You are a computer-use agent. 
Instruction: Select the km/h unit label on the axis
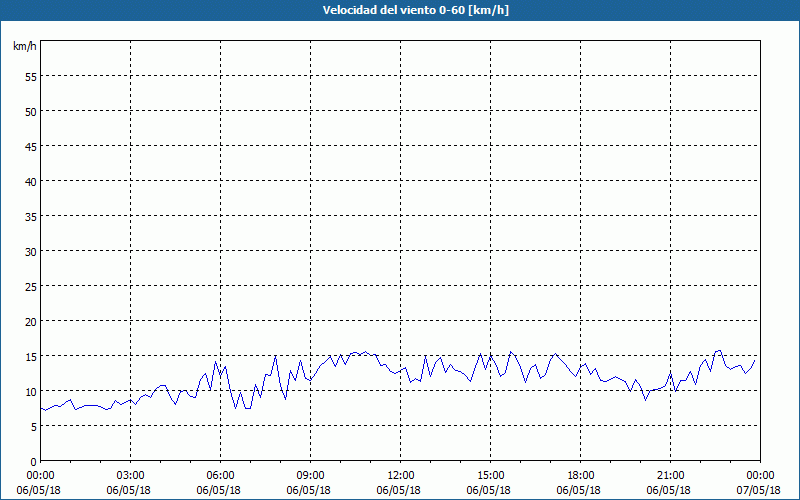[24, 46]
